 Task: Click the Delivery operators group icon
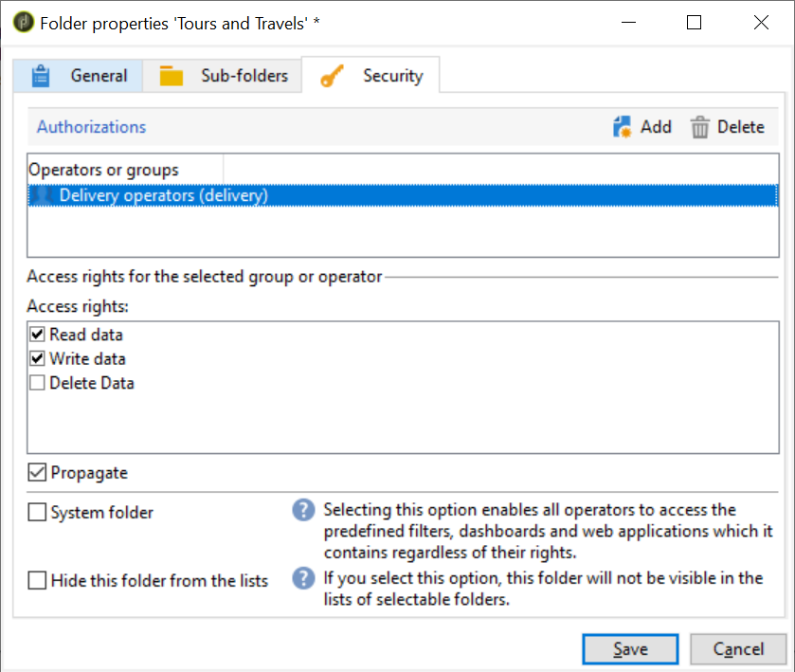pos(42,195)
